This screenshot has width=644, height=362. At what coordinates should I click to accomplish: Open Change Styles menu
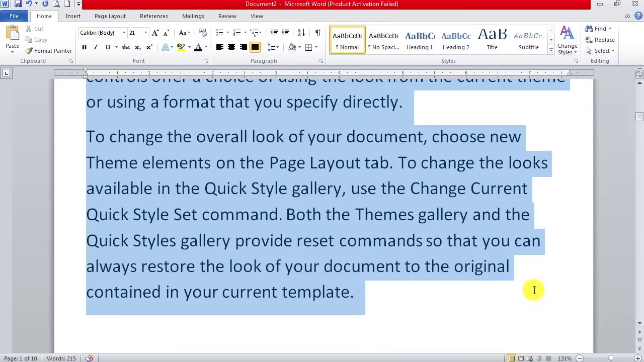[568, 41]
